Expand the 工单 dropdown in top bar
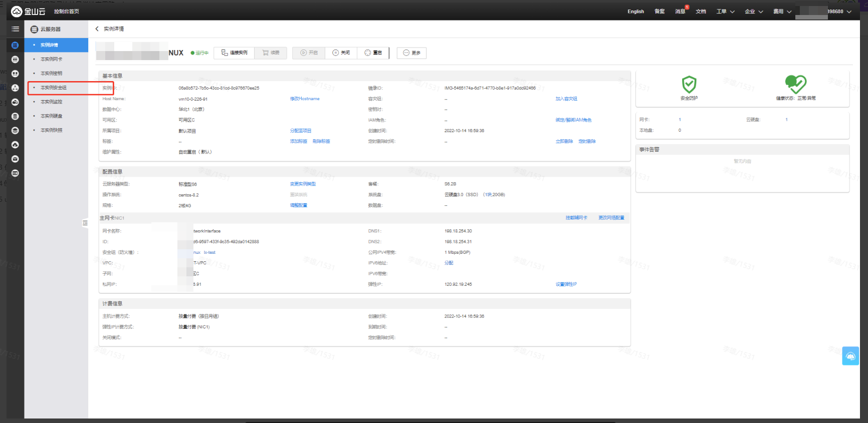The image size is (868, 423). pyautogui.click(x=725, y=12)
